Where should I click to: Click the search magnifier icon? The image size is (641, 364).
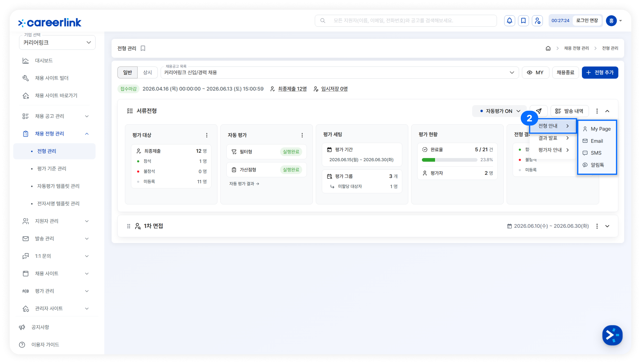tap(323, 20)
